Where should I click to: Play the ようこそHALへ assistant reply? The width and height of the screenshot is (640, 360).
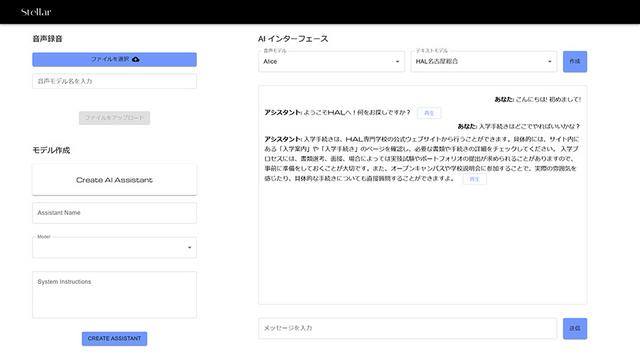tap(429, 113)
